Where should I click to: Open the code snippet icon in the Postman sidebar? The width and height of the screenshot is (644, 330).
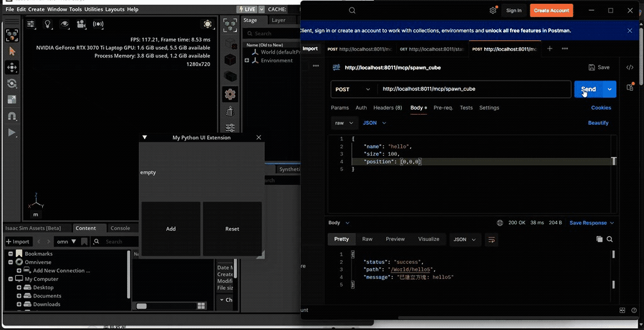630,67
